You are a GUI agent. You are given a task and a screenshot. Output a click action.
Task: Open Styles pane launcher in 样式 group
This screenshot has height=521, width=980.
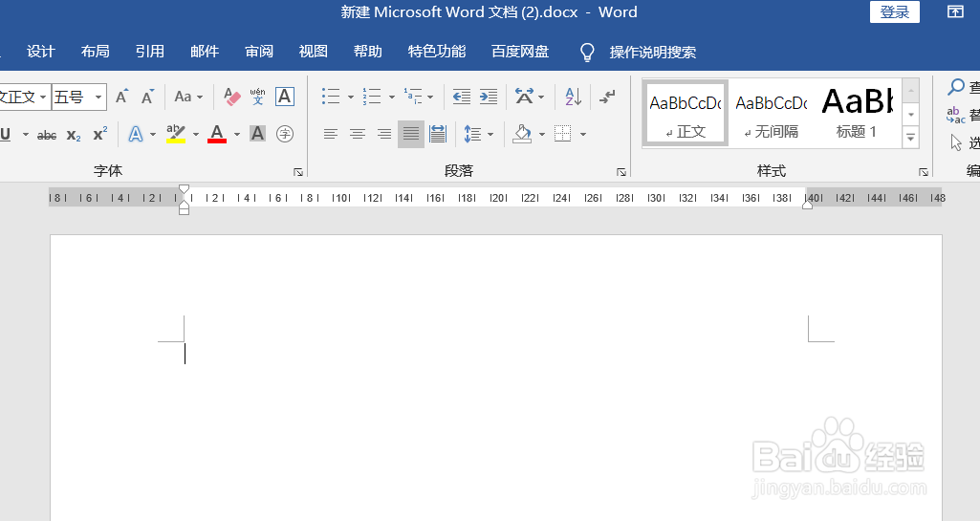pyautogui.click(x=924, y=172)
